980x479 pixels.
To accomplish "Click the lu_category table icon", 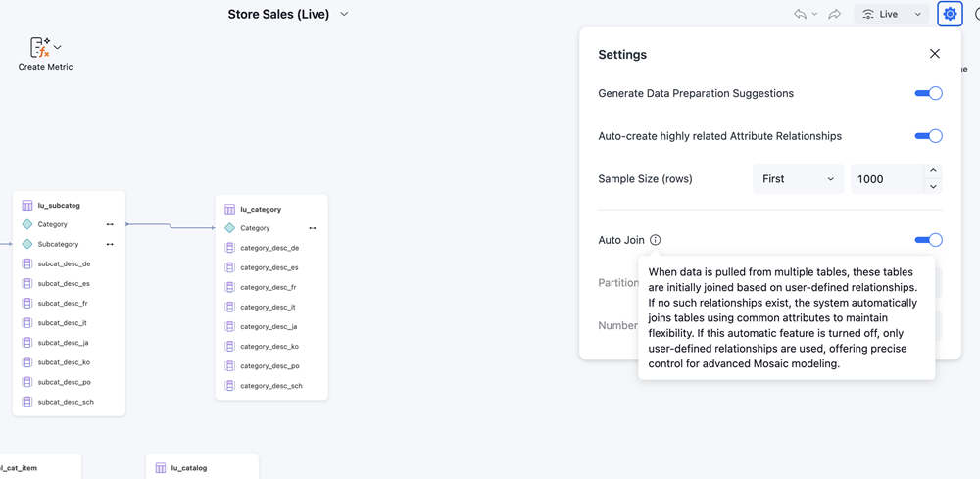I will click(x=229, y=210).
